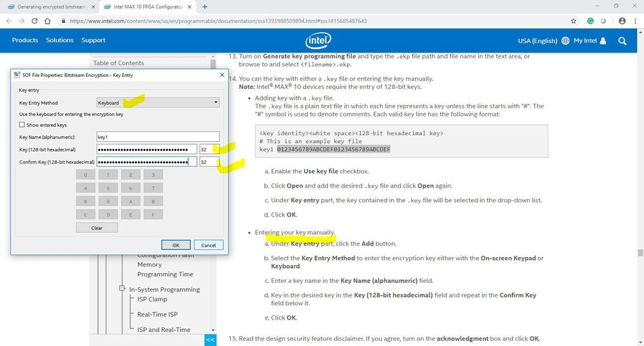
Task: Open the Products menu
Action: (25, 40)
